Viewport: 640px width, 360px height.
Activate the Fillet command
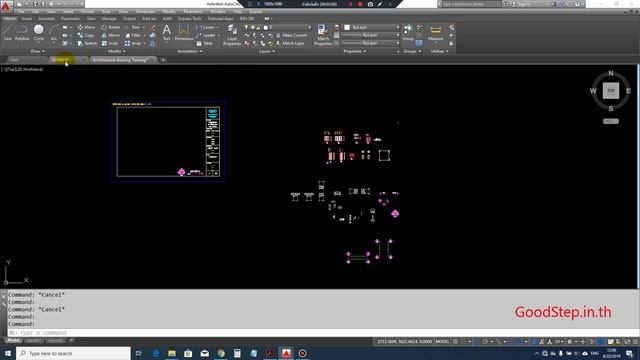(133, 35)
